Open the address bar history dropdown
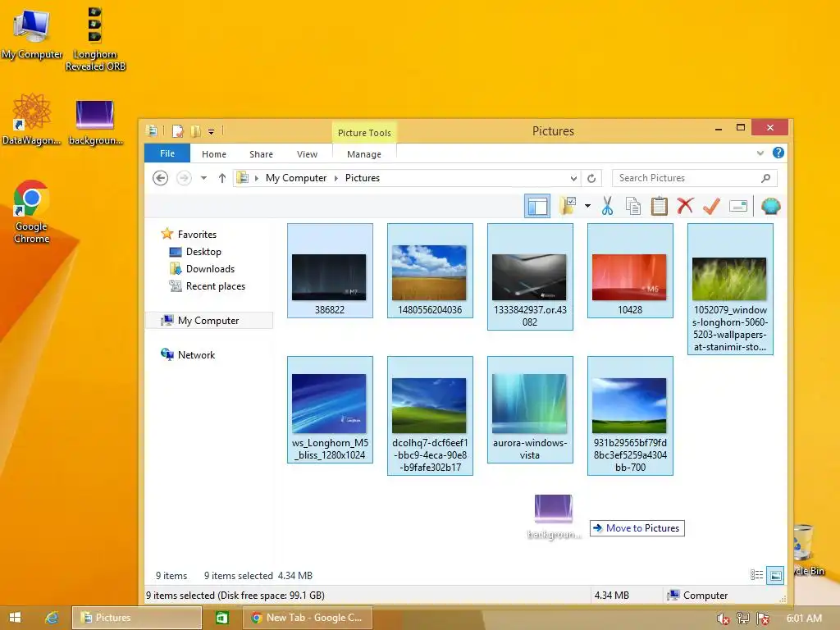This screenshot has width=840, height=630. 573,178
